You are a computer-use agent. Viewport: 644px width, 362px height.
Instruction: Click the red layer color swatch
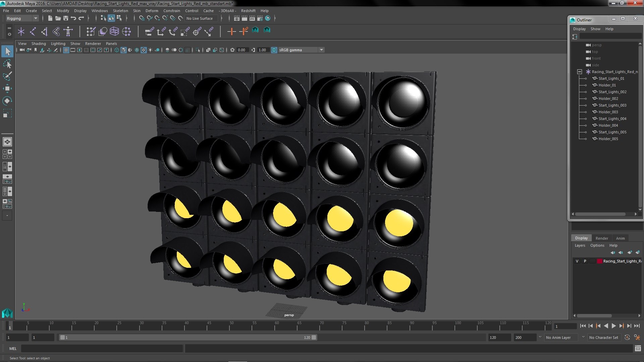(599, 261)
